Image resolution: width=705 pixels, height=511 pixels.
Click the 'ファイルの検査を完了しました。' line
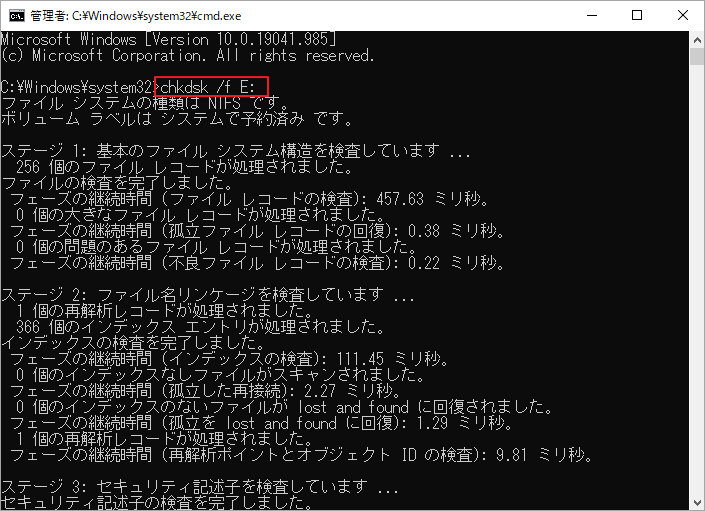[x=118, y=183]
